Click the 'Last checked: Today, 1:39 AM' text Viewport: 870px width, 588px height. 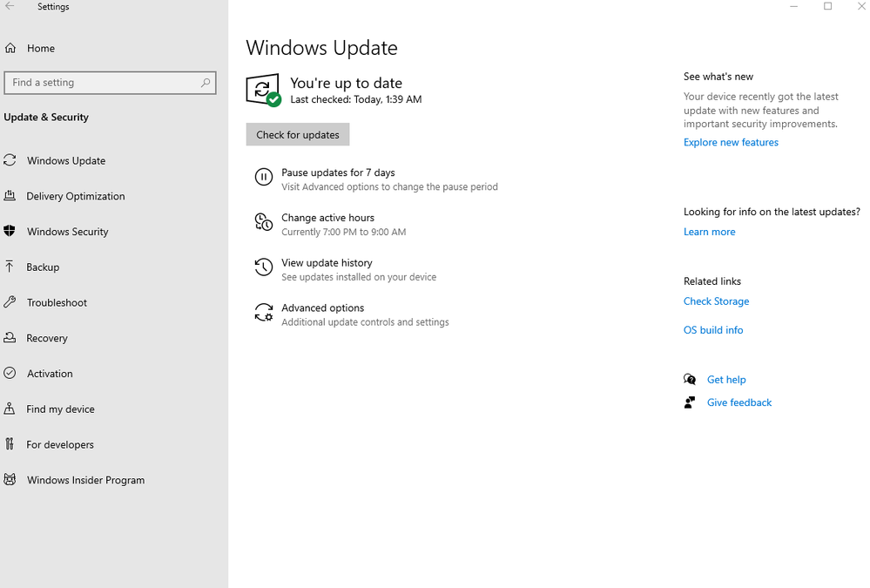click(356, 99)
